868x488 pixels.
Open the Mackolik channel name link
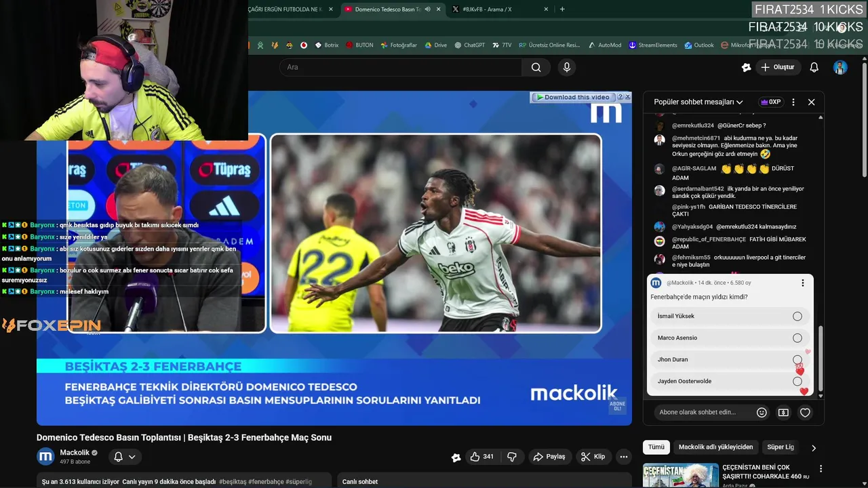pyautogui.click(x=75, y=453)
